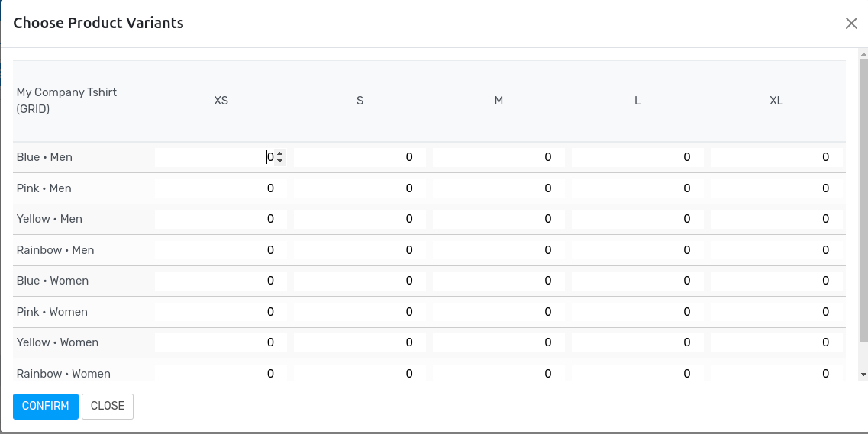Focus the Blue Men size XL quantity field
The image size is (868, 434).
pos(776,157)
